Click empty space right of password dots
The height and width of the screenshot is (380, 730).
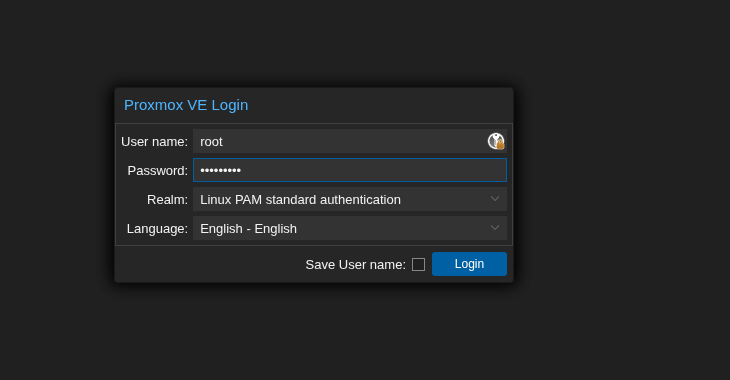tap(372, 170)
